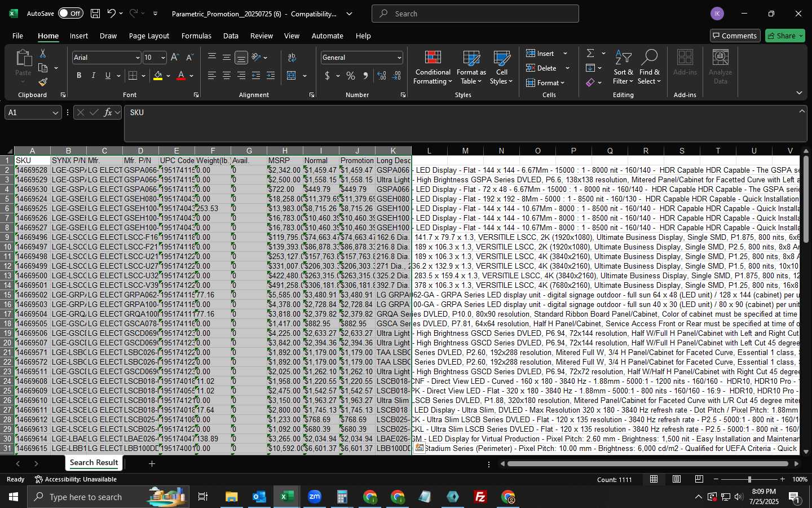Apply red font color swatch
The height and width of the screenshot is (508, 812).
(x=181, y=76)
